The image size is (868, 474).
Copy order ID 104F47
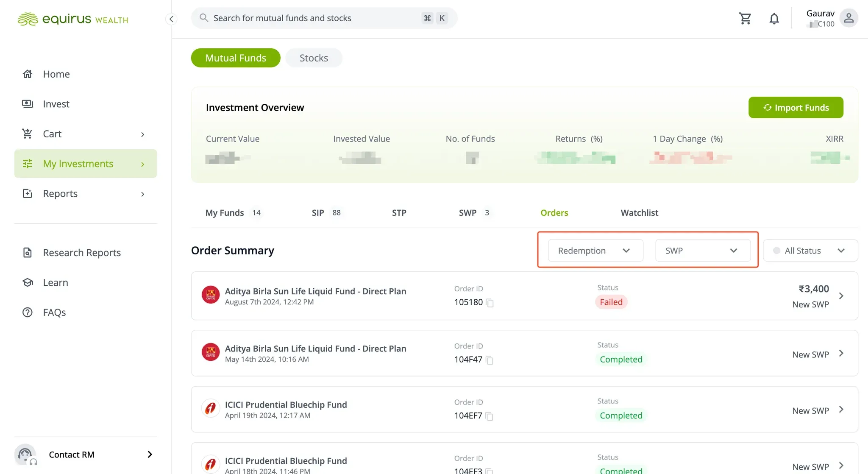click(x=490, y=360)
